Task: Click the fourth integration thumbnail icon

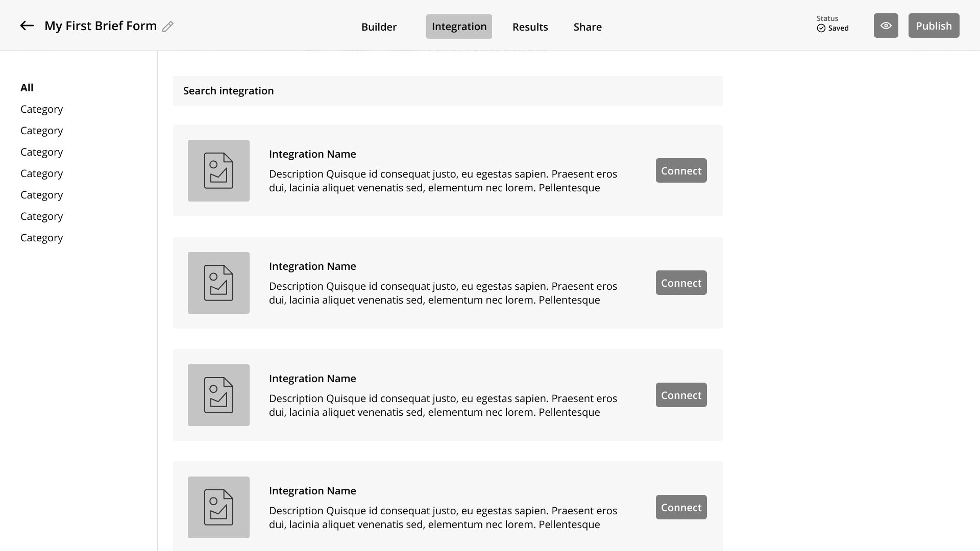Action: [x=218, y=507]
